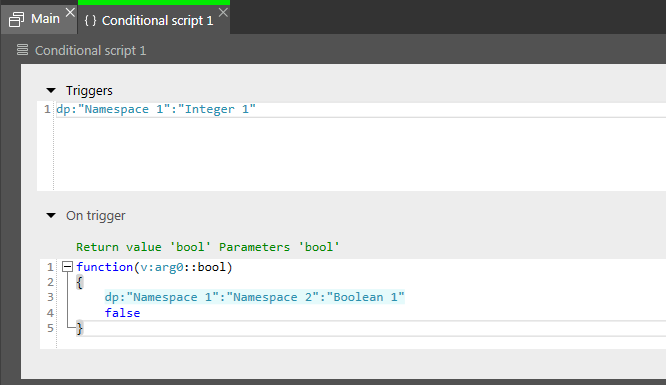Collapse the Triggers section
The width and height of the screenshot is (666, 385).
click(51, 91)
